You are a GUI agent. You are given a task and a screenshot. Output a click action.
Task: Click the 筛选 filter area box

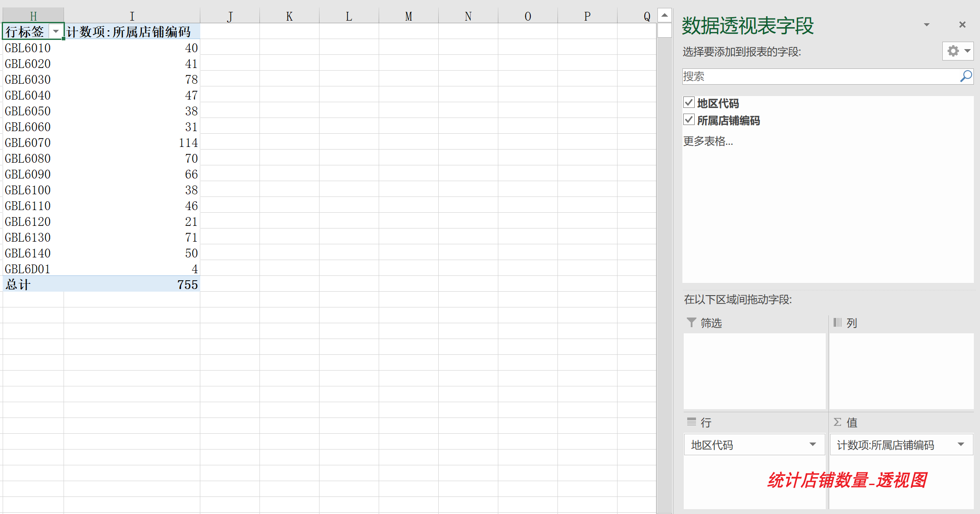tap(754, 371)
